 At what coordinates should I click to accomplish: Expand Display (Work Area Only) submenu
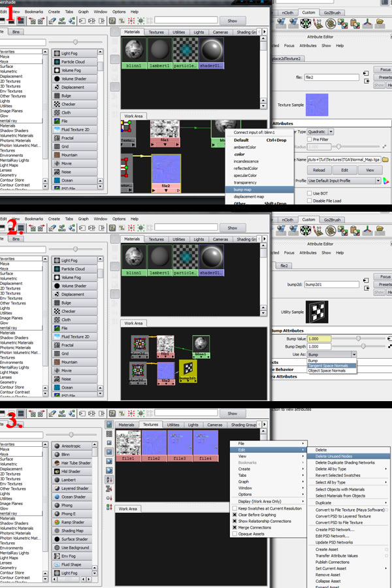coord(268,501)
